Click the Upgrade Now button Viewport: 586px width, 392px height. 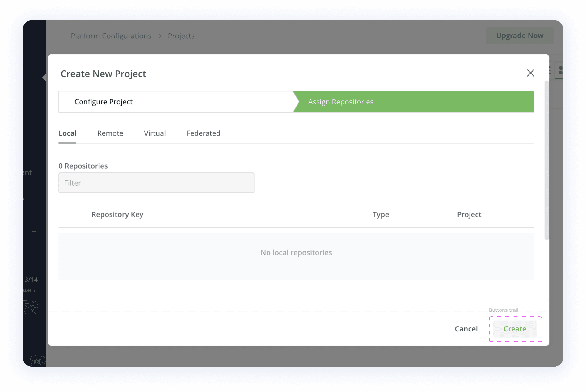[520, 36]
